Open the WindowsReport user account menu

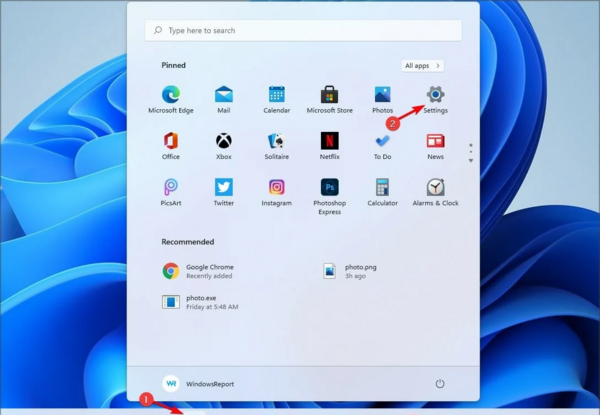click(198, 384)
